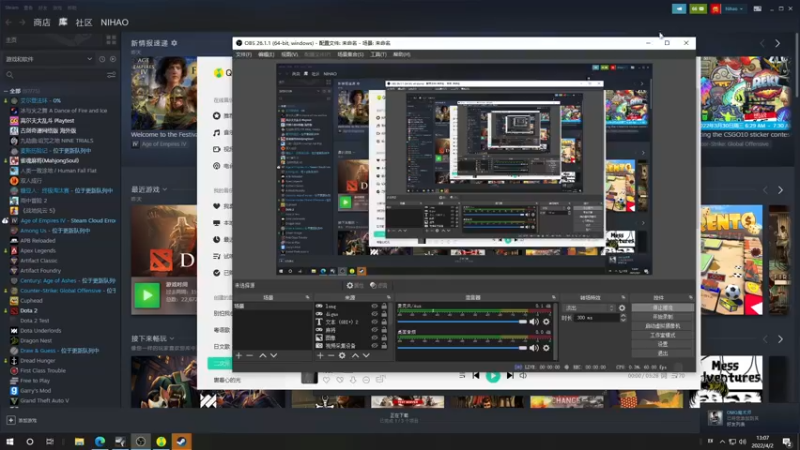Open OBS Studio from the Windows taskbar

[140, 441]
